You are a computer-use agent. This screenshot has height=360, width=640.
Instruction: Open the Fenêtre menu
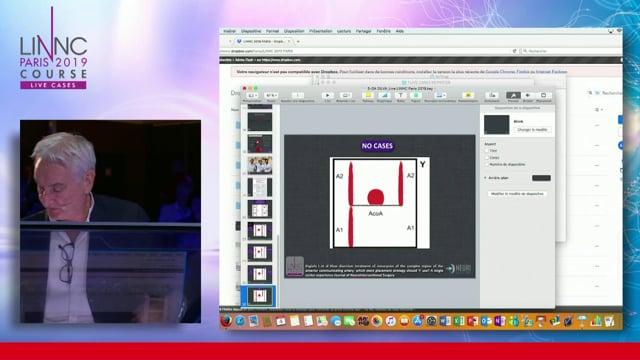[x=383, y=31]
